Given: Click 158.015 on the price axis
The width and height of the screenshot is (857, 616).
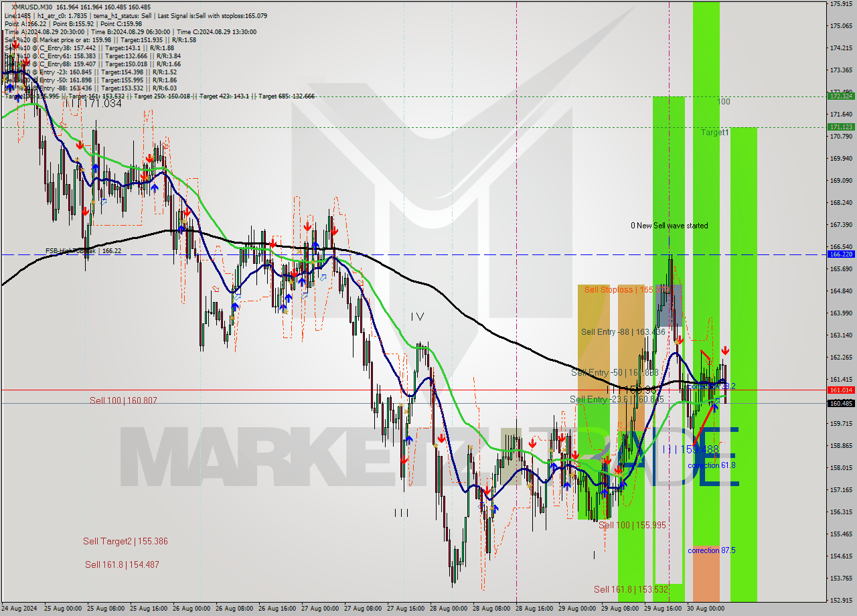Looking at the screenshot, I should pyautogui.click(x=841, y=468).
